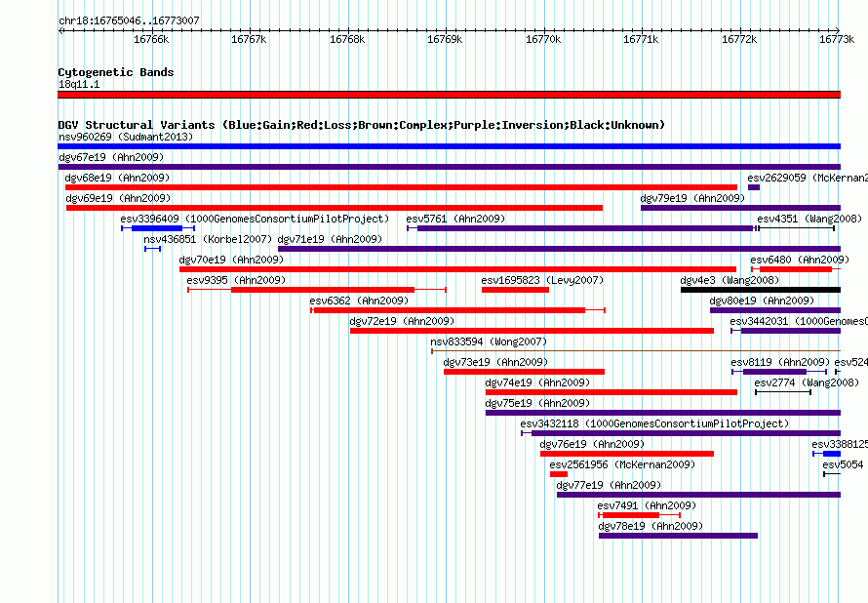Viewport: 868px width, 603px height.
Task: Open esv3396409 1000GenomesConsortiumPilotProject variant
Action: 255,219
